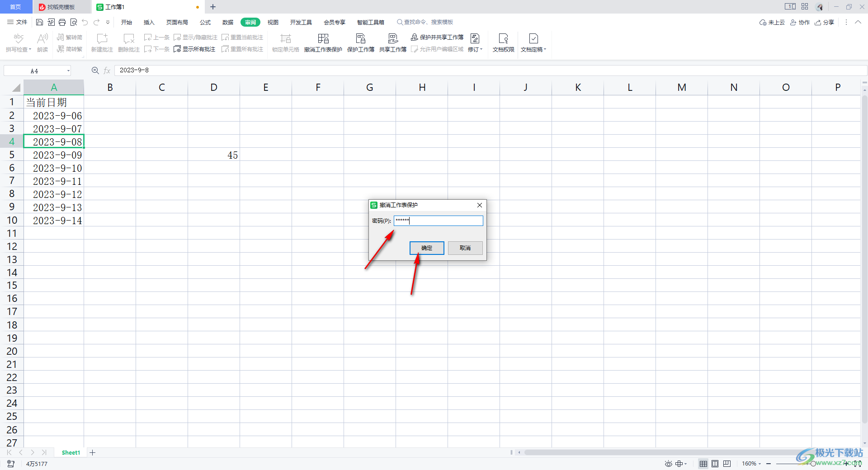Image resolution: width=868 pixels, height=470 pixels.
Task: Click the zoom magnifier next to fx
Action: [95, 70]
